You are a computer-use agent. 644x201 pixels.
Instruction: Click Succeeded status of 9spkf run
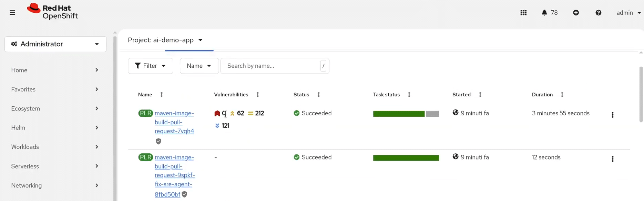[313, 157]
